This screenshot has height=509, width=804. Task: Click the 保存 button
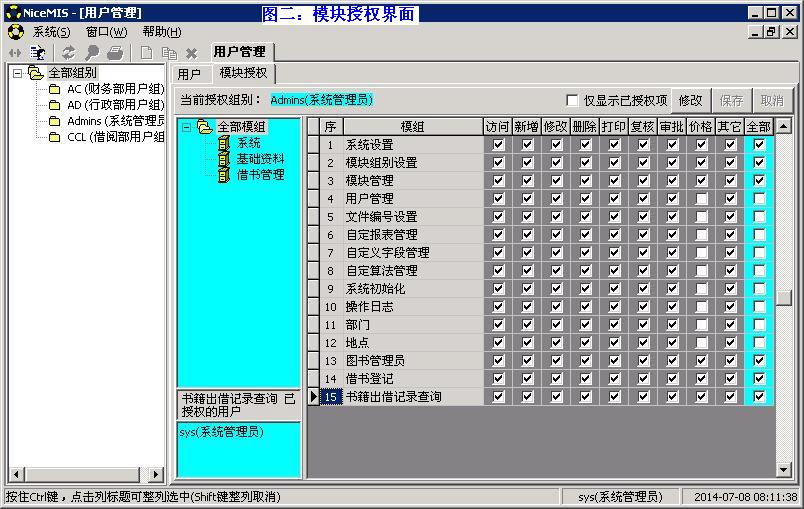click(x=732, y=100)
